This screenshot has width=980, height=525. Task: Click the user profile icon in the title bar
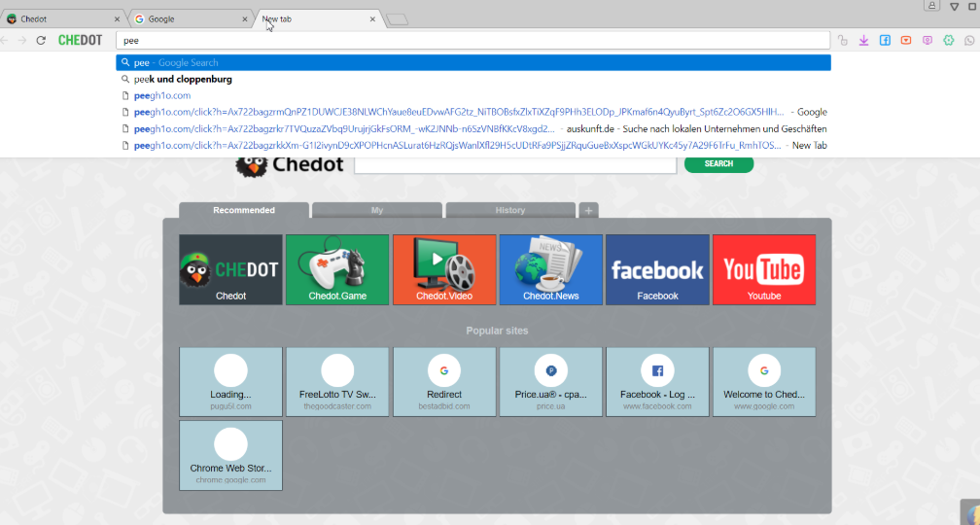931,6
